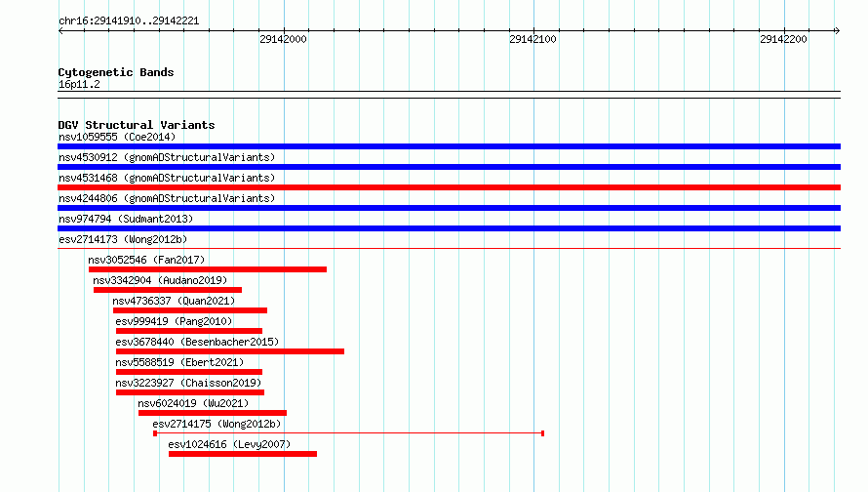Click the ruler's right arrow end

pyautogui.click(x=838, y=31)
